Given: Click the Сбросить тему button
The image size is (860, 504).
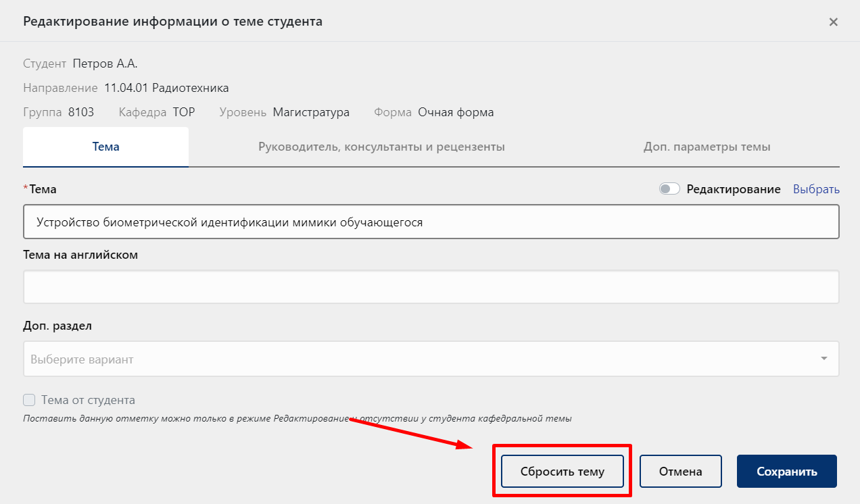Looking at the screenshot, I should pos(563,472).
